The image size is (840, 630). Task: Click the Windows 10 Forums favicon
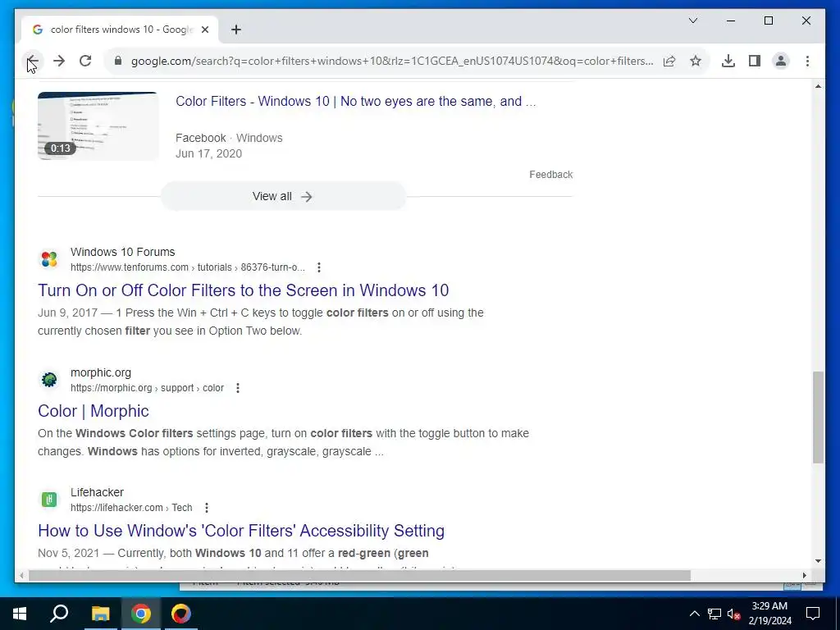point(48,259)
